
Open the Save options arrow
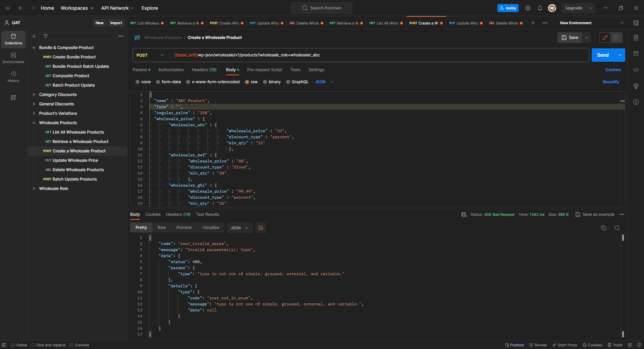coord(587,38)
